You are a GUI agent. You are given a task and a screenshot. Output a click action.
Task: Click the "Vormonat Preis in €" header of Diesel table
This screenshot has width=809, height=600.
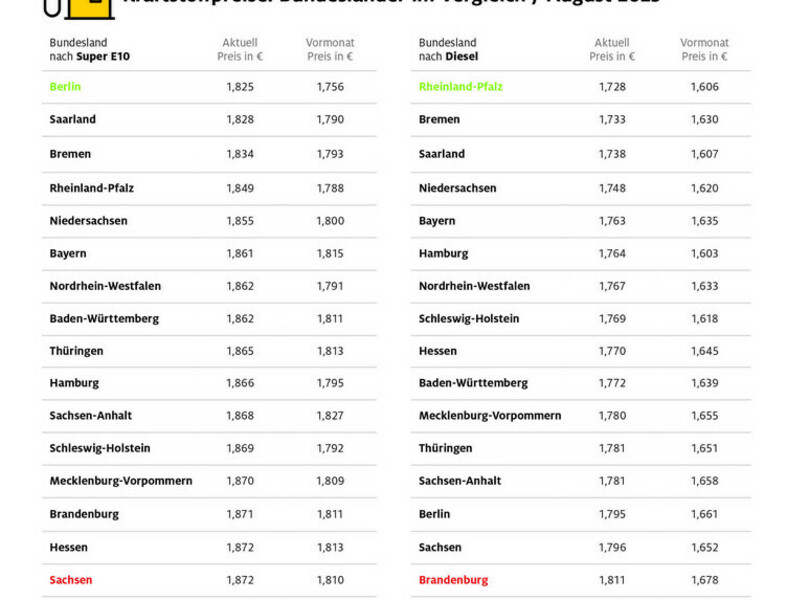(x=704, y=50)
